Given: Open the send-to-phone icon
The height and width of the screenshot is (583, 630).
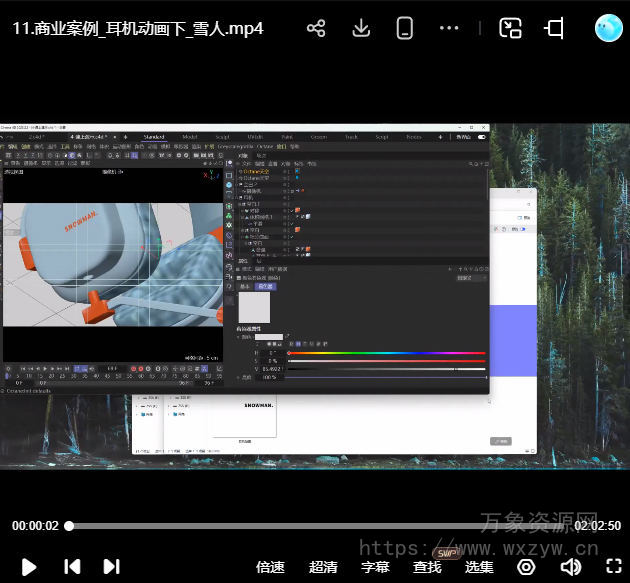Looking at the screenshot, I should (405, 28).
